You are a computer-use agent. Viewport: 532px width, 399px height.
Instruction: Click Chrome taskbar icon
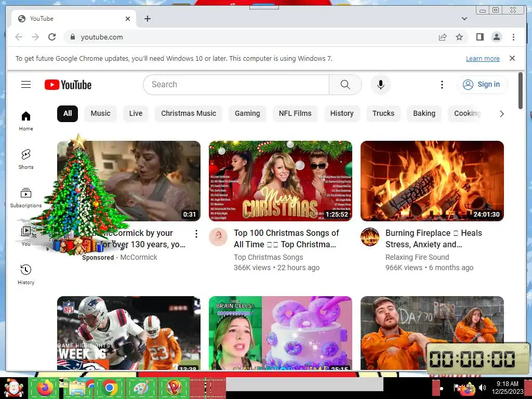(110, 388)
